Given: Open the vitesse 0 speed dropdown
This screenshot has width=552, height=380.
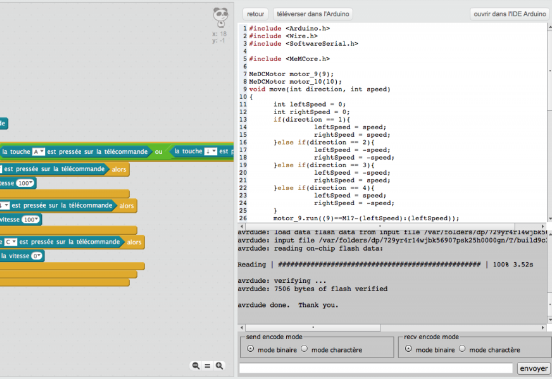Looking at the screenshot, I should pos(37,256).
